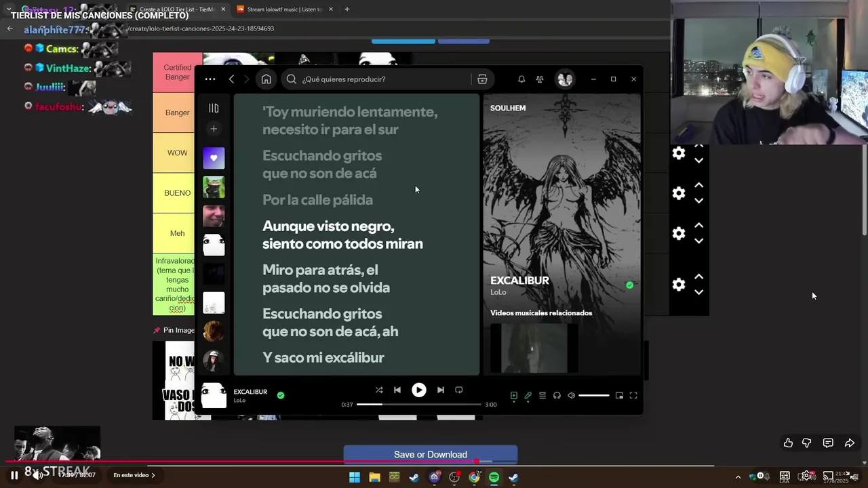868x488 pixels.
Task: Skip to the next track
Action: coord(441,390)
